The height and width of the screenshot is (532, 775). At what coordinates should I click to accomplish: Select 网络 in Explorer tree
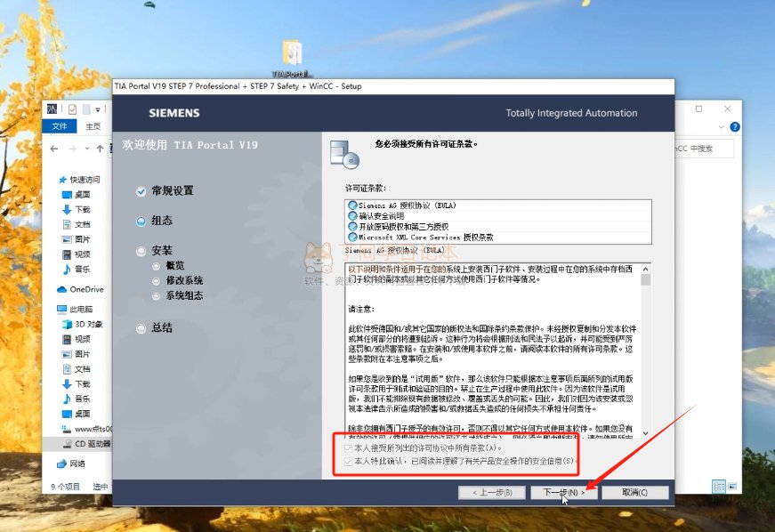(x=71, y=463)
